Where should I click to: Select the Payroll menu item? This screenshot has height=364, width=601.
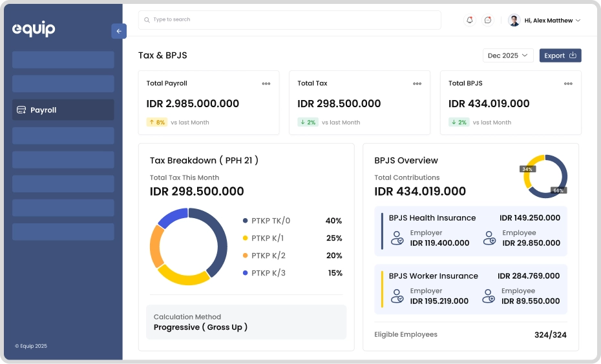(63, 110)
